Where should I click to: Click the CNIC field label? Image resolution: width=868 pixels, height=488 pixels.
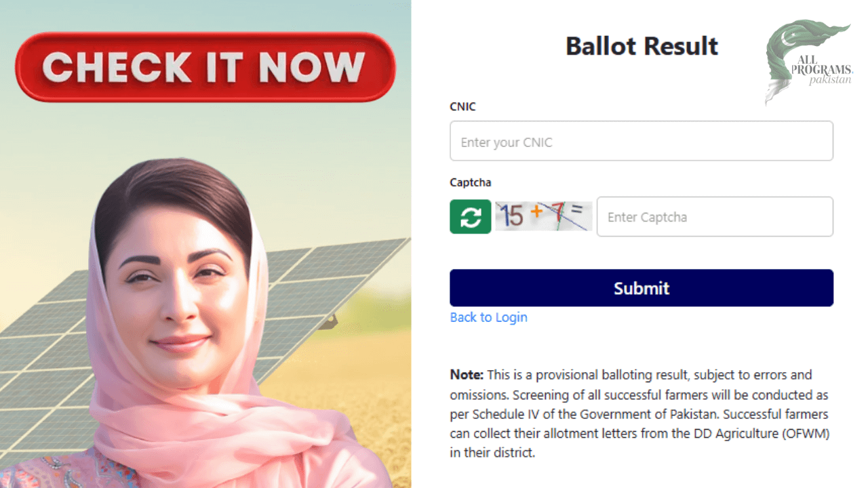click(462, 106)
